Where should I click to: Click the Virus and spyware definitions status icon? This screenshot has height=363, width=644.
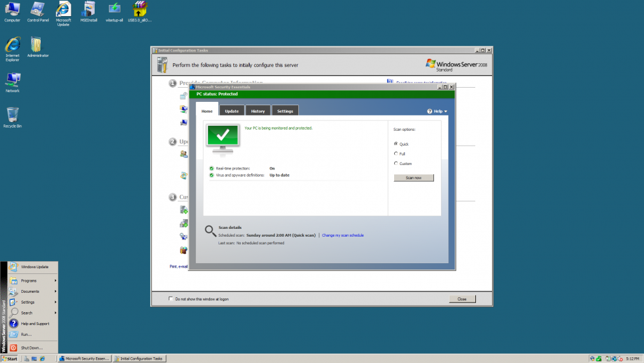[x=211, y=175]
